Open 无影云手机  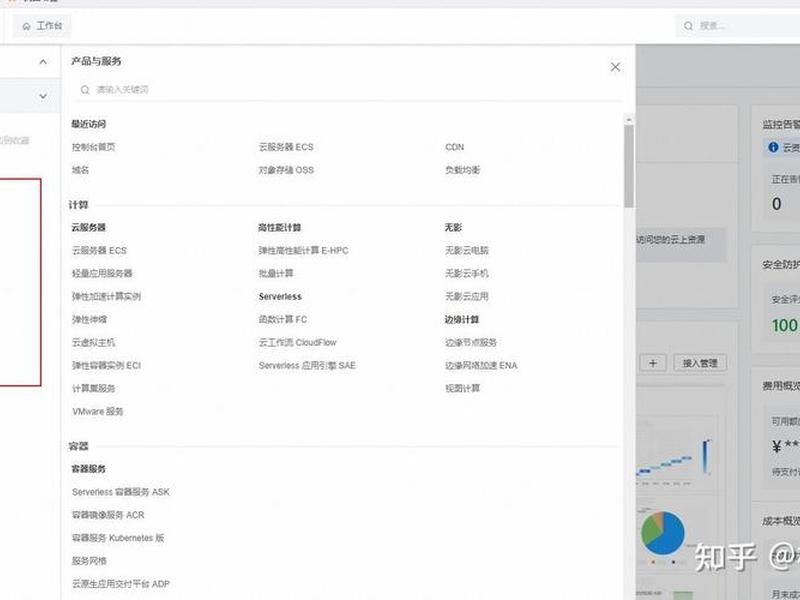pyautogui.click(x=466, y=273)
